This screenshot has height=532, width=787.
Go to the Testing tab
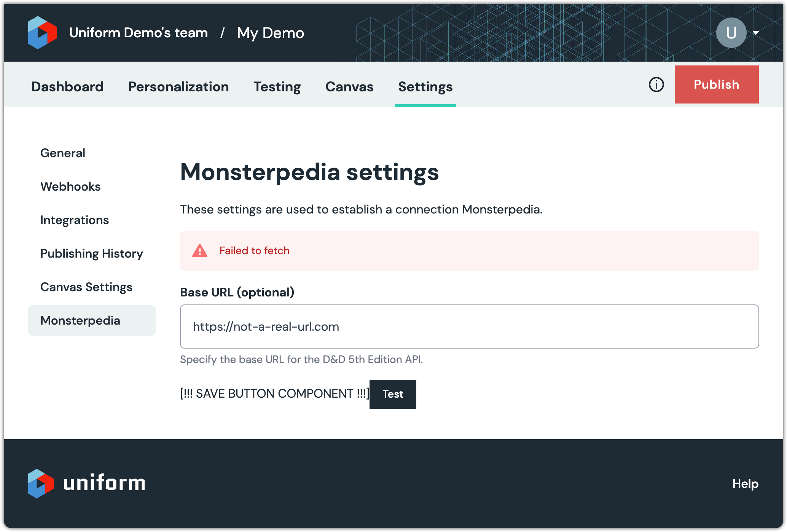point(277,87)
